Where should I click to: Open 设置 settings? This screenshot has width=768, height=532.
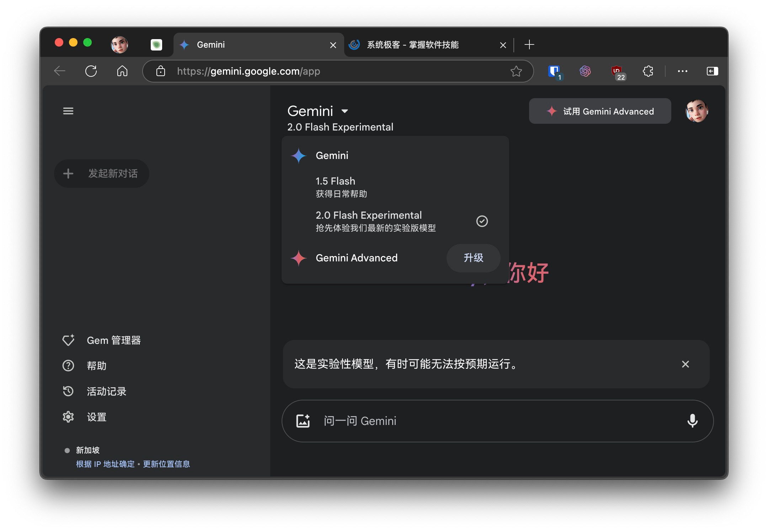(x=84, y=417)
